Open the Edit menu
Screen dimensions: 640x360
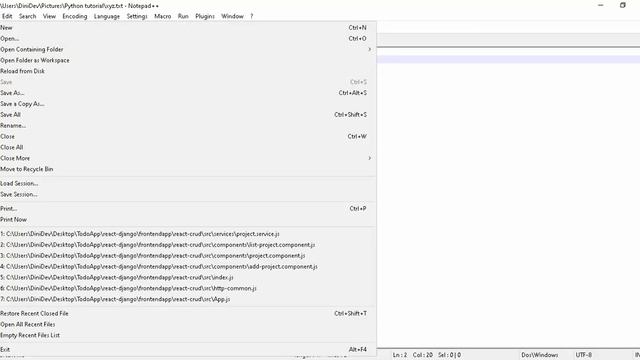(7, 16)
